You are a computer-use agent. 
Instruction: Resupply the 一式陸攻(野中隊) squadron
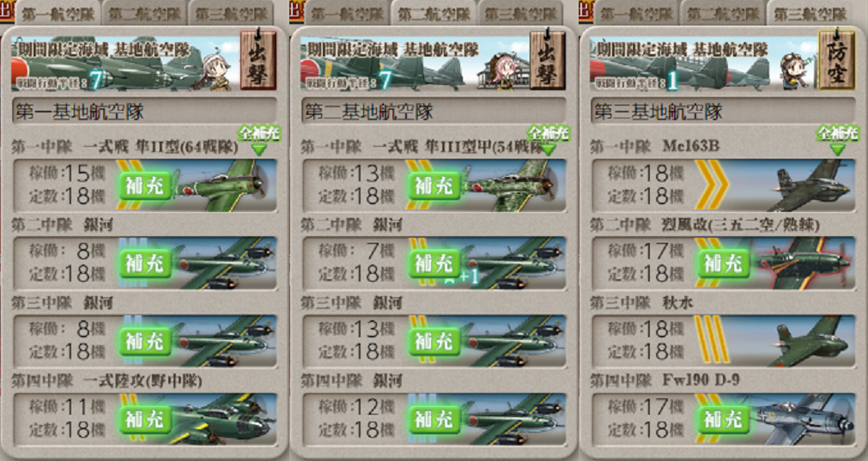coord(144,420)
